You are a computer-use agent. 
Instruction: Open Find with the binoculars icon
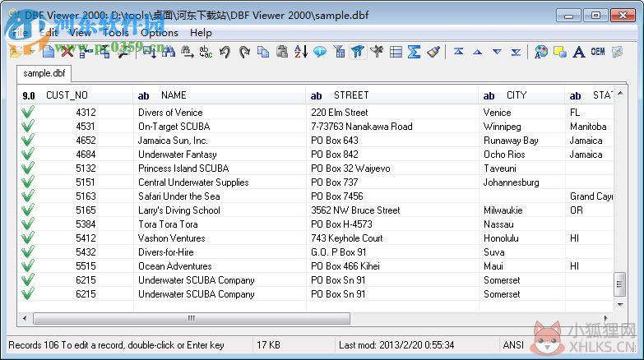click(x=169, y=52)
